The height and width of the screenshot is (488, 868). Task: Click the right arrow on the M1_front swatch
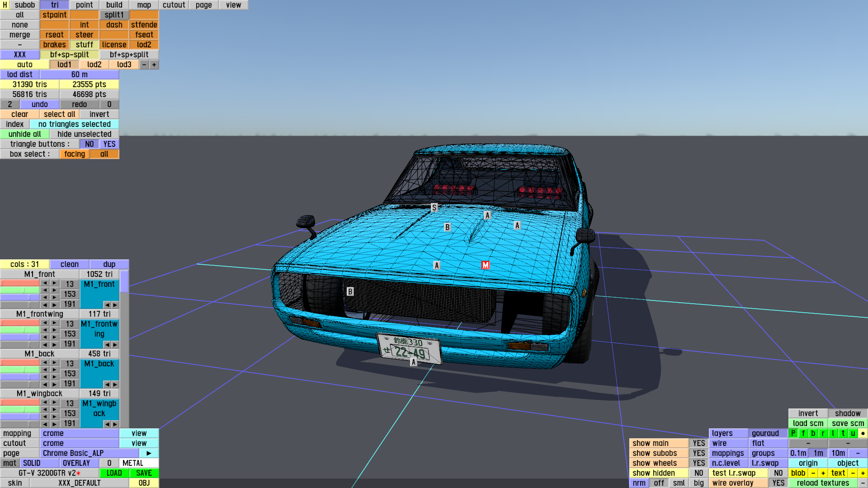point(115,305)
